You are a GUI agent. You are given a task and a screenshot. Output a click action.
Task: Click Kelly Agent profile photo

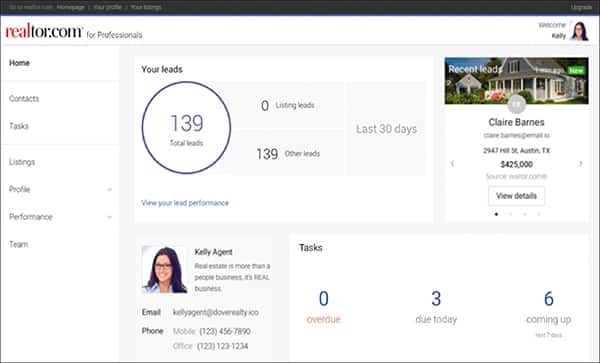click(165, 270)
